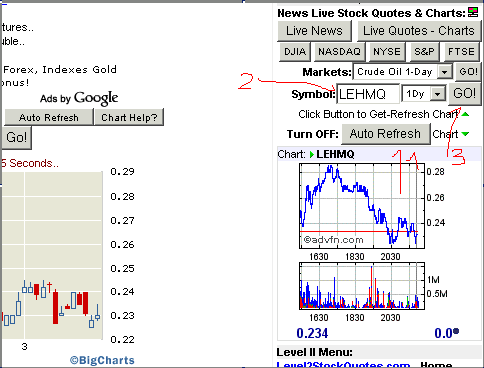Viewport: 484px width, 368px height.
Task: Click the green play arrow next to LEHMQ
Action: pyautogui.click(x=312, y=154)
